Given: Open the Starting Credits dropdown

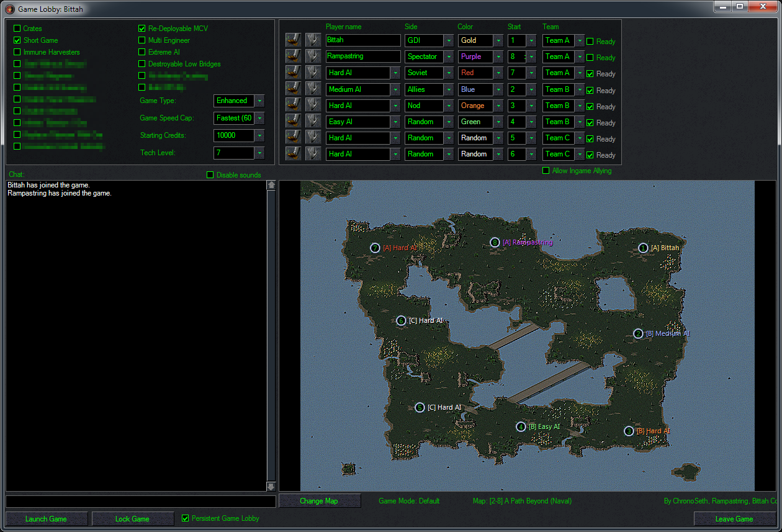Looking at the screenshot, I should 239,135.
